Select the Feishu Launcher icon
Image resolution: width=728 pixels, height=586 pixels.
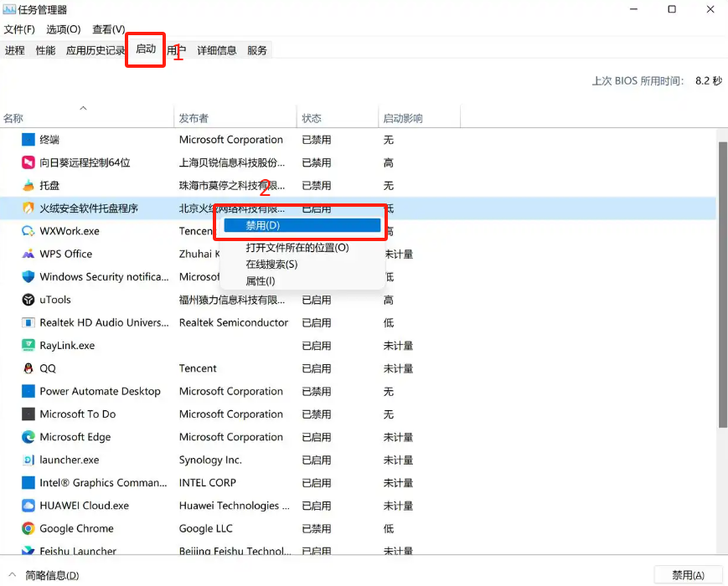tap(27, 551)
